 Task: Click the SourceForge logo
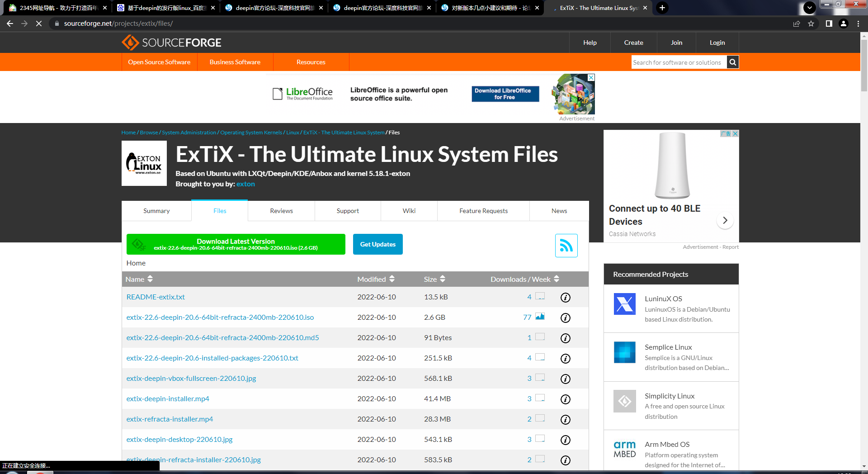(x=171, y=43)
